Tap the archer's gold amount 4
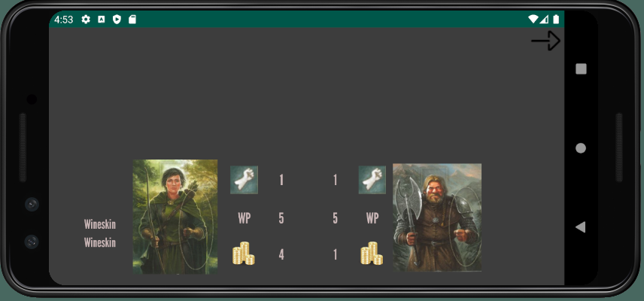Viewport: 644px width, 301px height. coord(281,255)
